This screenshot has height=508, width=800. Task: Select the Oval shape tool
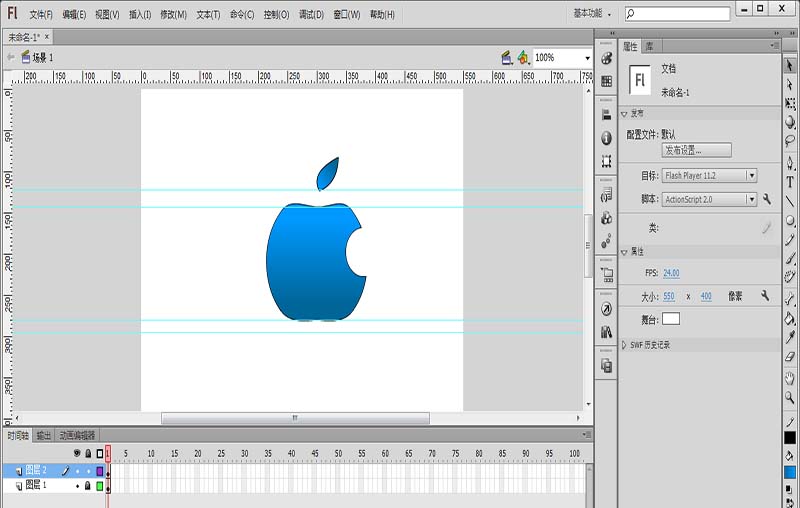click(x=790, y=220)
